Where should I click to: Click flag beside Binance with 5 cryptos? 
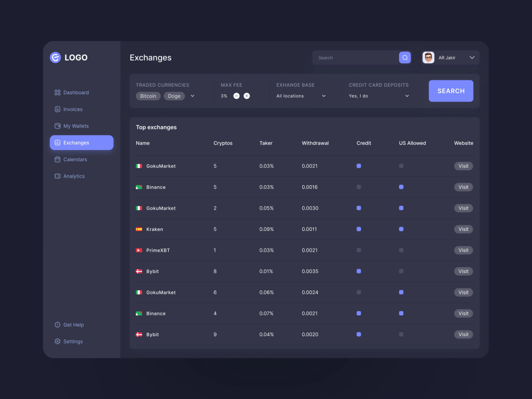coord(139,187)
